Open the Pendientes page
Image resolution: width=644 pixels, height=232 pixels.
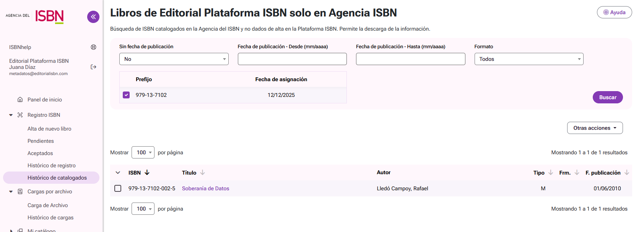pyautogui.click(x=41, y=141)
